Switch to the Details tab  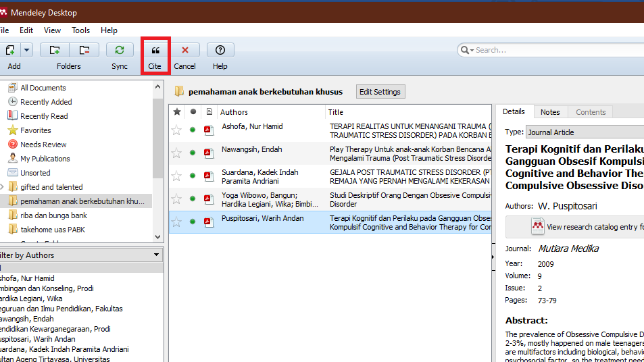click(514, 111)
